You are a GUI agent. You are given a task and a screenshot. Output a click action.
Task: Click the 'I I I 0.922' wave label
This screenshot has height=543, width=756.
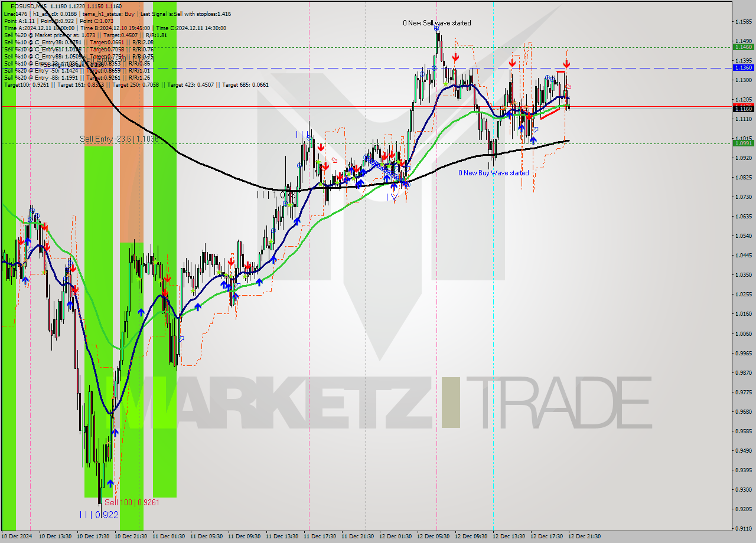(99, 515)
